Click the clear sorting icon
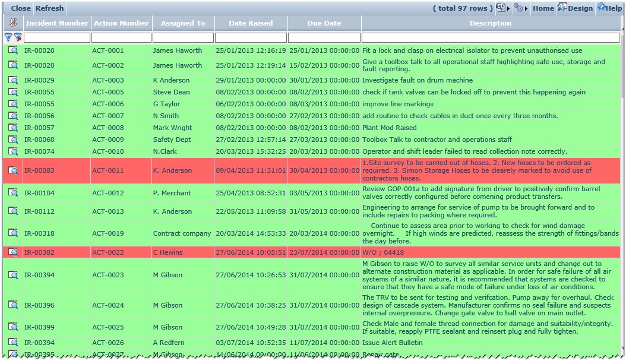This screenshot has width=626, height=364. [x=13, y=23]
